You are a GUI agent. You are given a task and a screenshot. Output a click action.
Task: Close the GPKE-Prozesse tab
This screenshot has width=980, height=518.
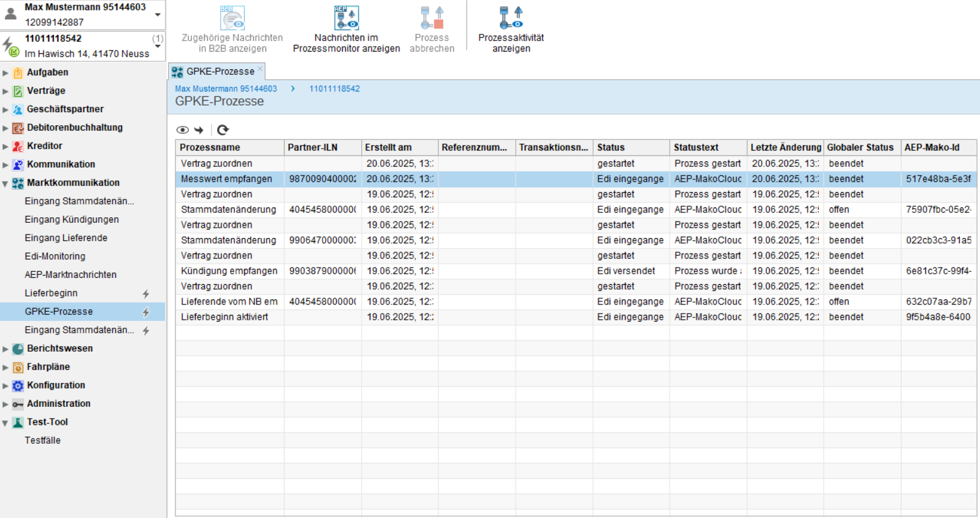click(x=260, y=69)
